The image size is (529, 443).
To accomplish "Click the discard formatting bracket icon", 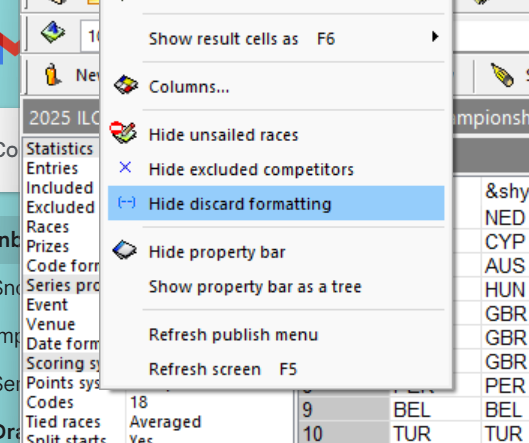I will [x=127, y=202].
